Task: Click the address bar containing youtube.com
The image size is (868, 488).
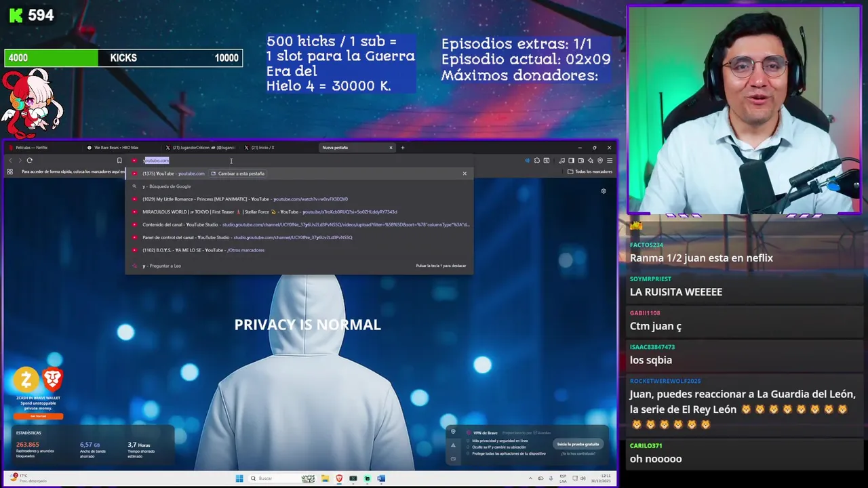Action: [298, 161]
